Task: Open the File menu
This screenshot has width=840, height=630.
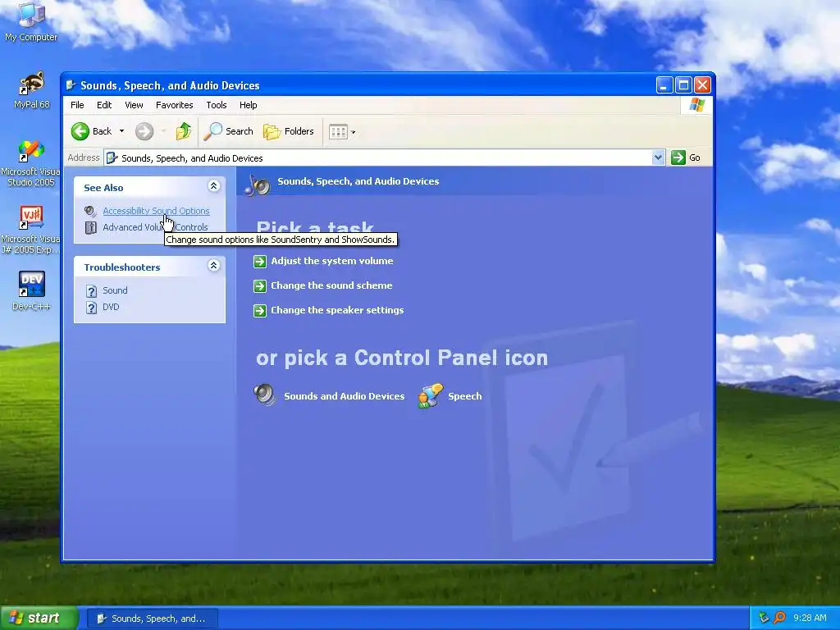Action: 77,105
